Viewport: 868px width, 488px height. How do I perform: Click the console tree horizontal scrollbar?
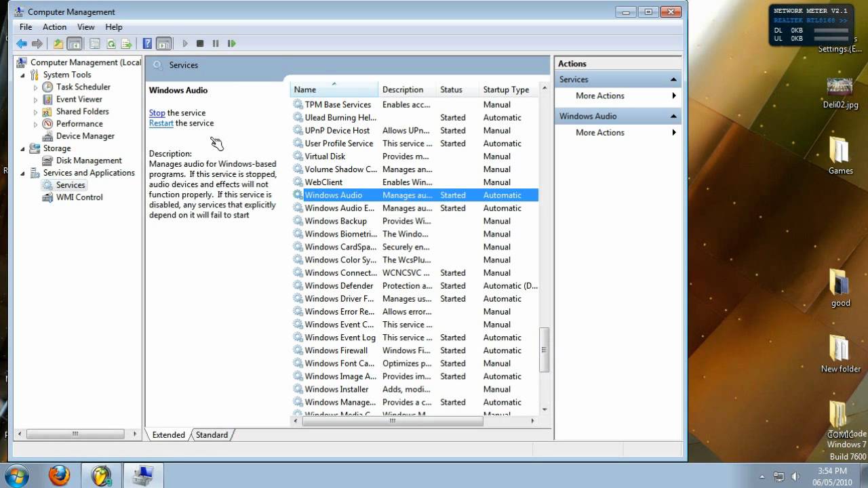(75, 434)
